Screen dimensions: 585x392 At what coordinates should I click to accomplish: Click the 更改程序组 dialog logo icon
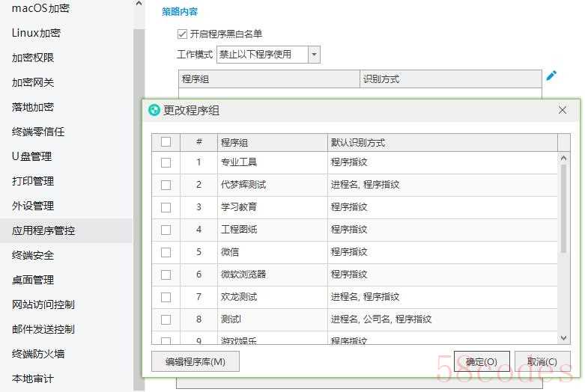(155, 110)
